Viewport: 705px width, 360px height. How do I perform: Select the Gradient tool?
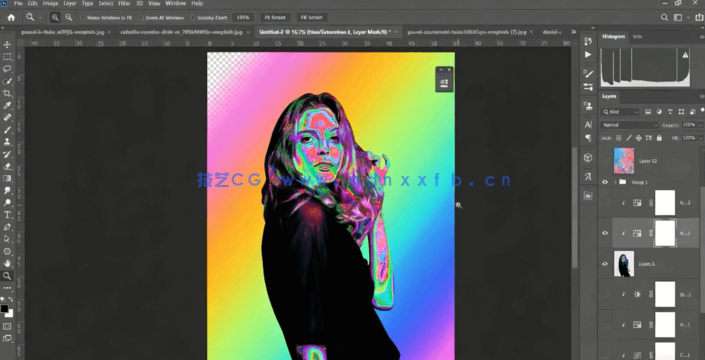[x=7, y=178]
